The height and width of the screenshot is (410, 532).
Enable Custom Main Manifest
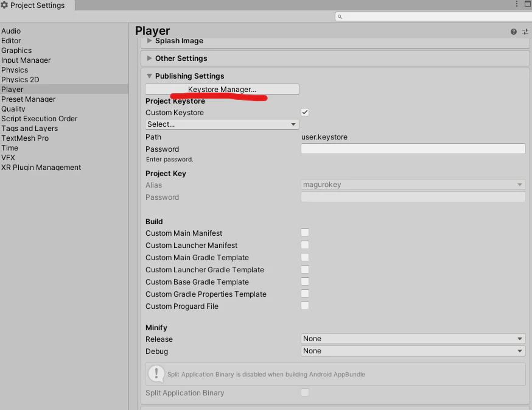point(305,233)
